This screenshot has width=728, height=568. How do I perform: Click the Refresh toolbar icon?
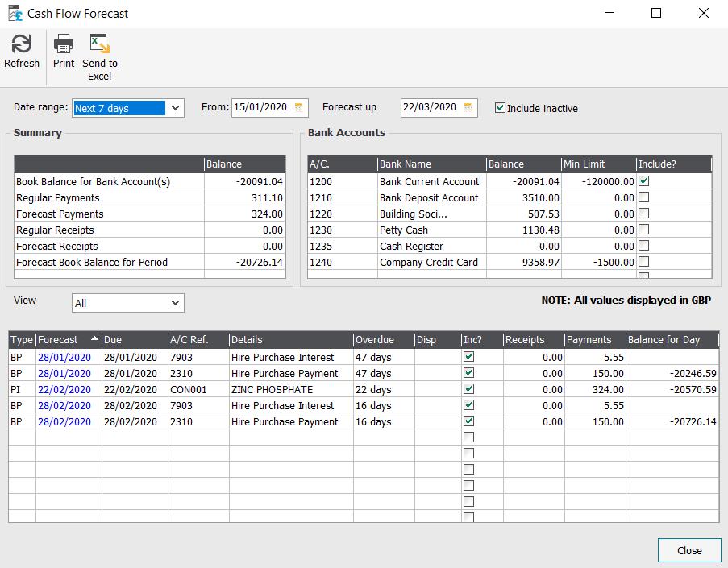pos(21,44)
